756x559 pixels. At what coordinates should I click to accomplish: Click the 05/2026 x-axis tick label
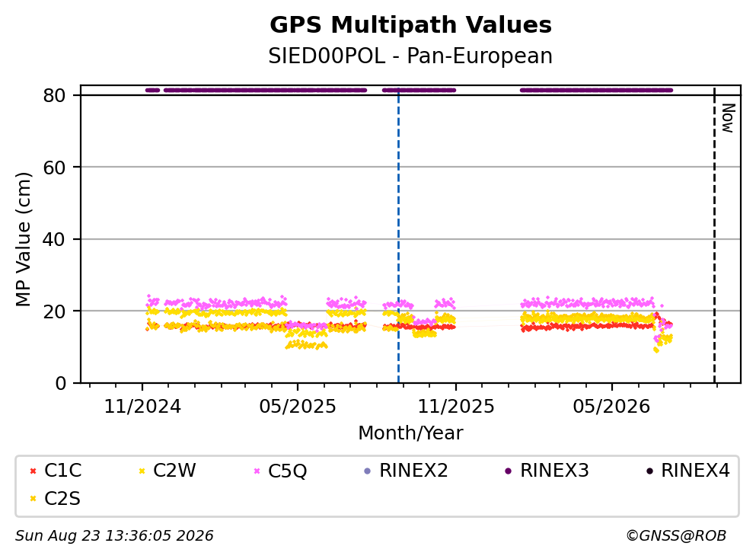(611, 407)
